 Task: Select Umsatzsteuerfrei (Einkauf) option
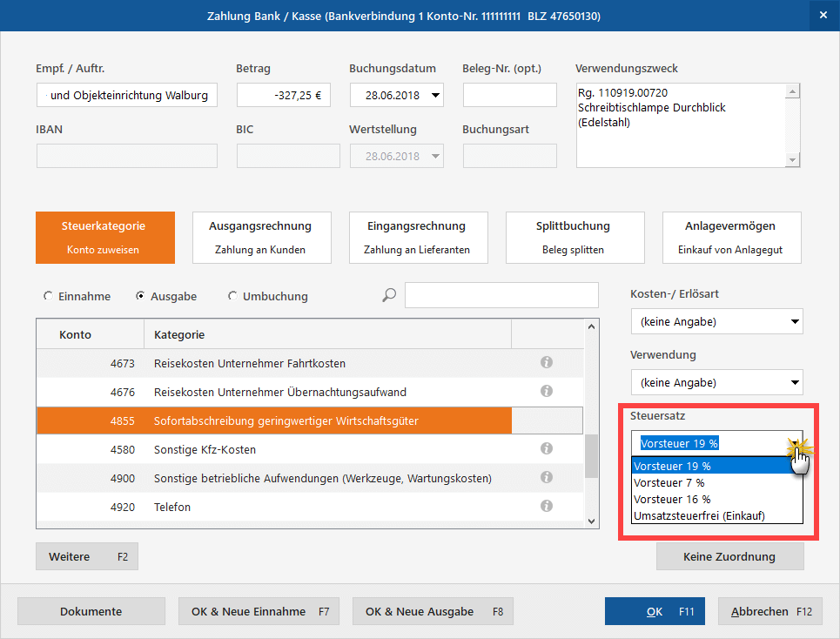699,515
